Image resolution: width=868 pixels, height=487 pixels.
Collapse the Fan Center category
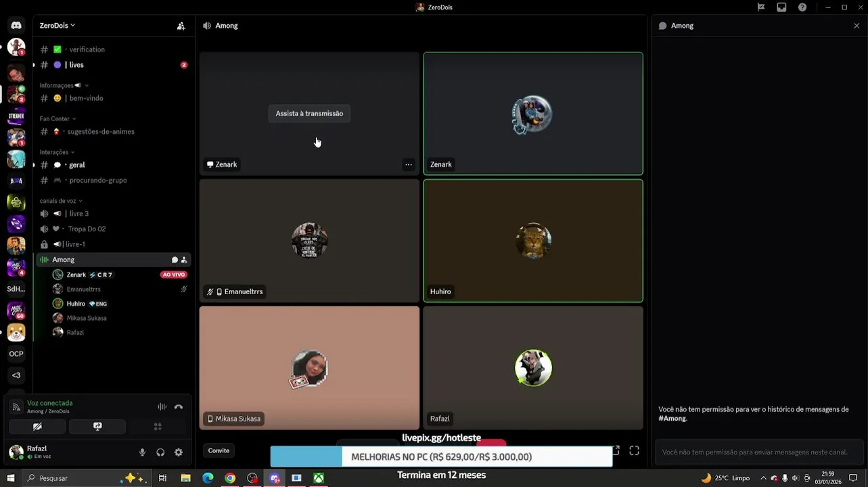point(58,118)
